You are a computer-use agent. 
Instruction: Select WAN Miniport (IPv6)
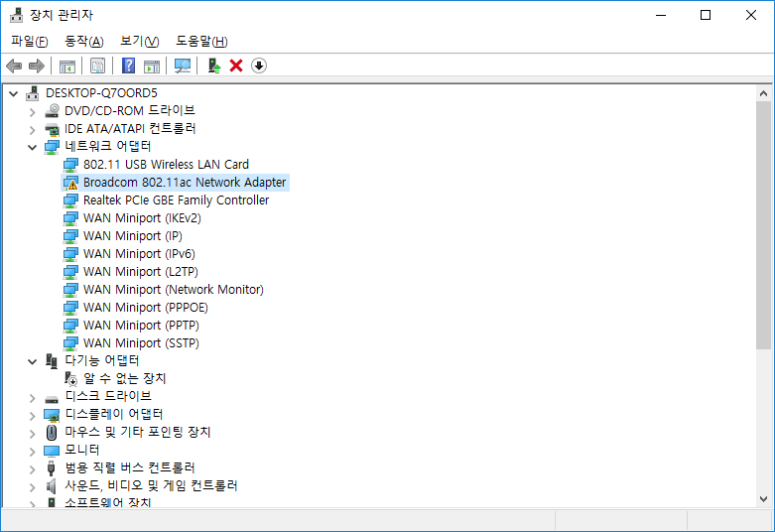pyautogui.click(x=139, y=254)
